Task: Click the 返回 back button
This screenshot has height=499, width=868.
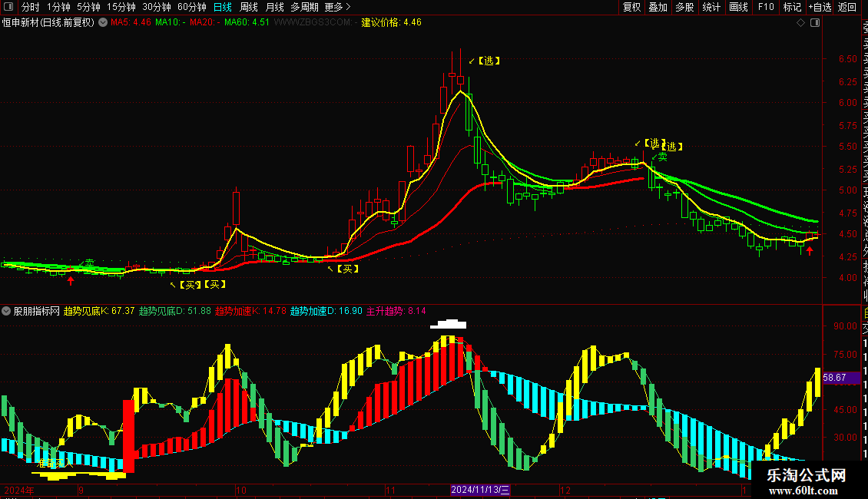Action: tap(847, 7)
